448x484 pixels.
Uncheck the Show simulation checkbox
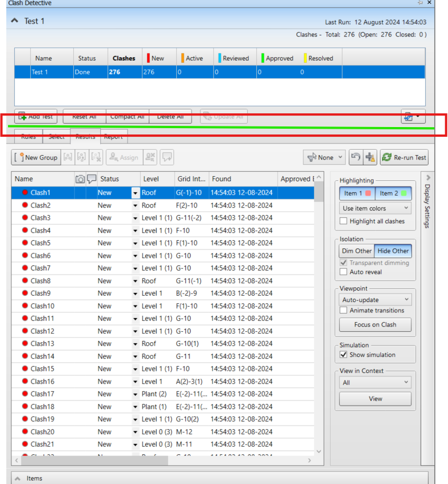click(x=343, y=355)
